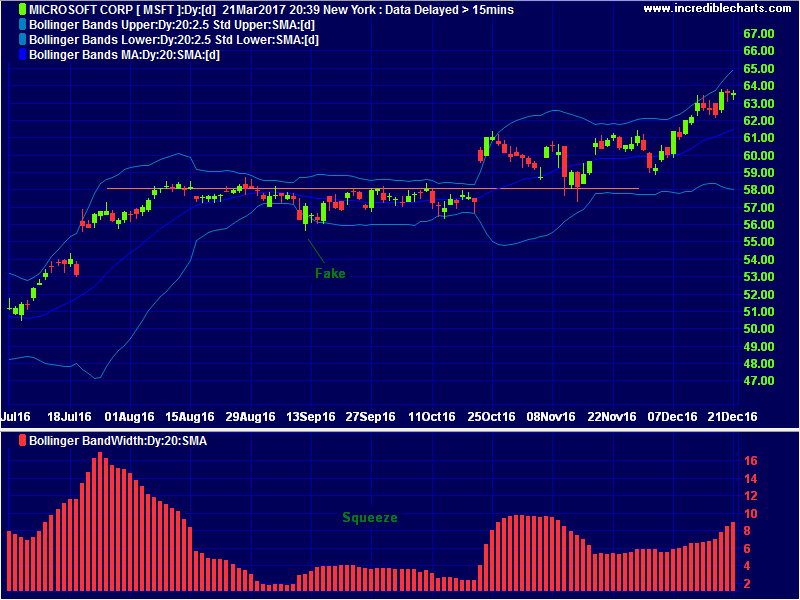Screen dimensions: 800x600
Task: Click the 13Sep16 date axis label
Action: [x=310, y=417]
